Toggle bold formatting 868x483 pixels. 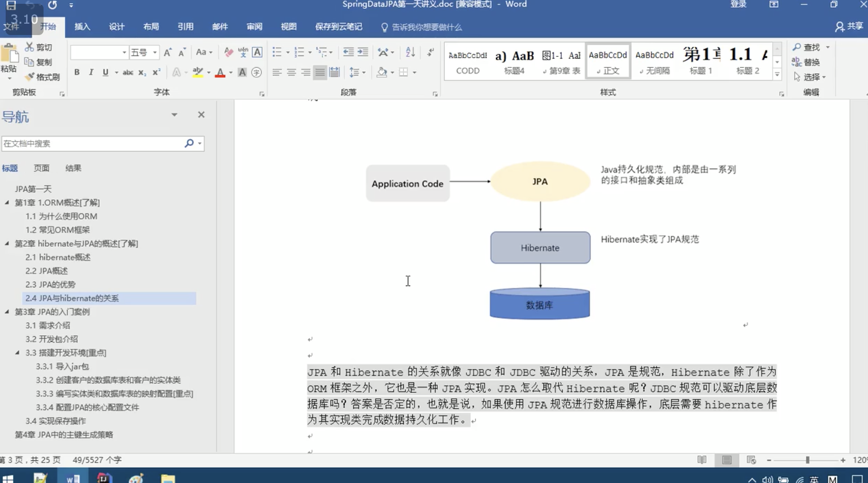77,72
